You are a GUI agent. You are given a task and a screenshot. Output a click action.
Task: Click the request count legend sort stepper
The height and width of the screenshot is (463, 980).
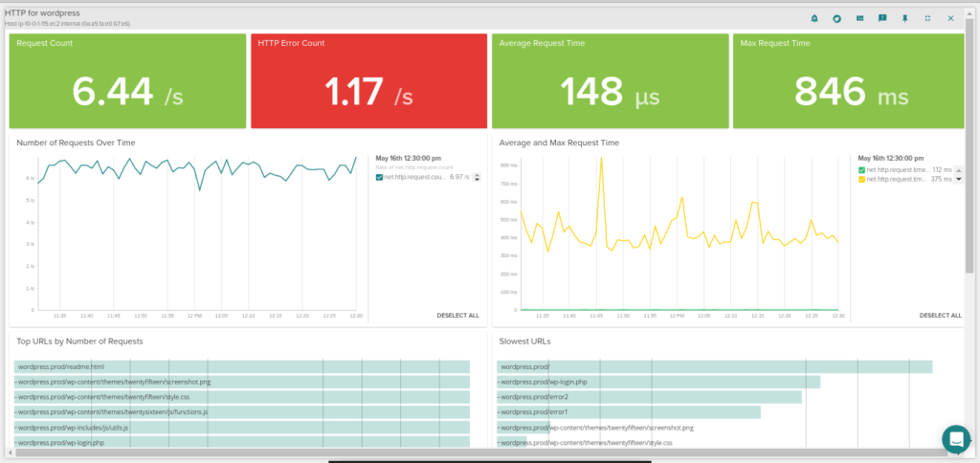pyautogui.click(x=477, y=178)
